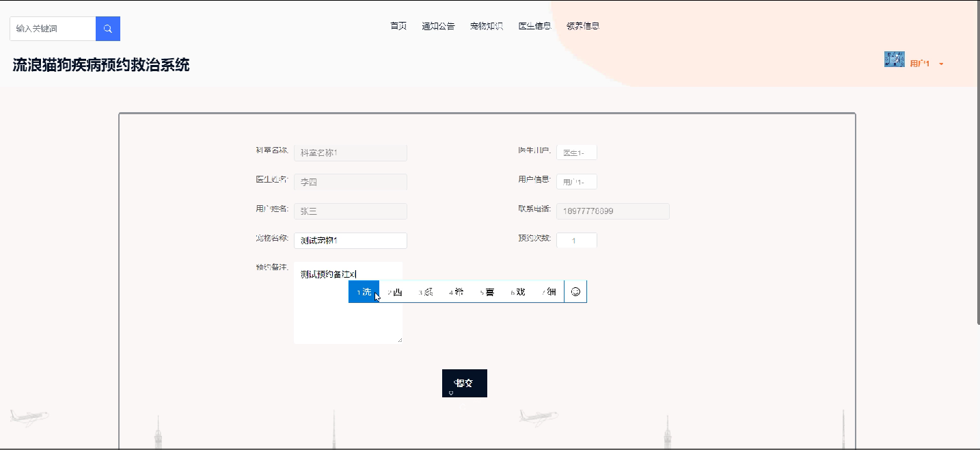Viewport: 980px width, 450px height.
Task: Click the 用户信息 field
Action: click(577, 182)
